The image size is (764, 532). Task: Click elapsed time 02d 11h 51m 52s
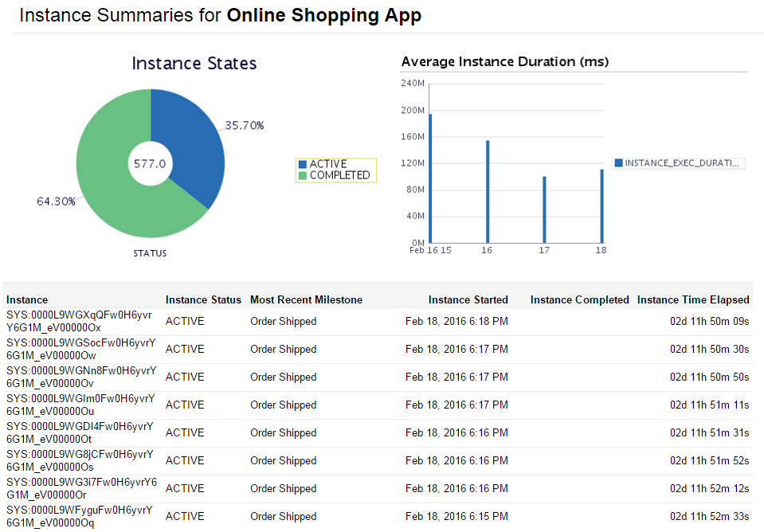point(709,460)
